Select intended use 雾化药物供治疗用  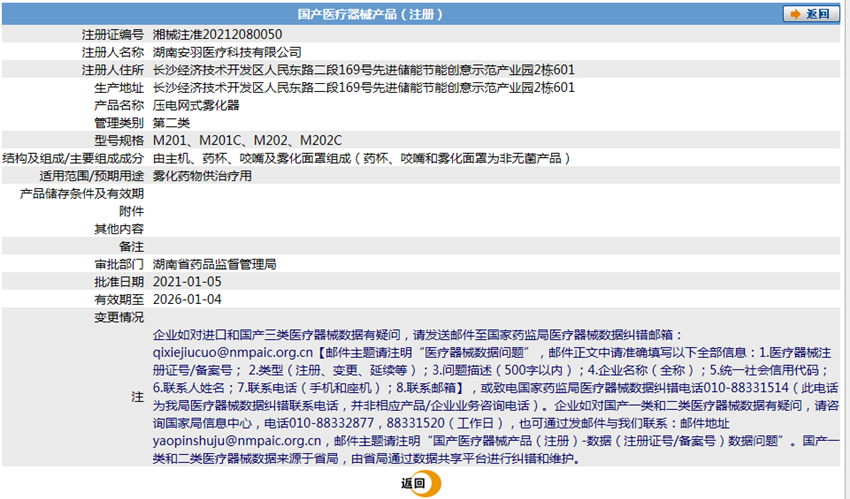pyautogui.click(x=202, y=176)
